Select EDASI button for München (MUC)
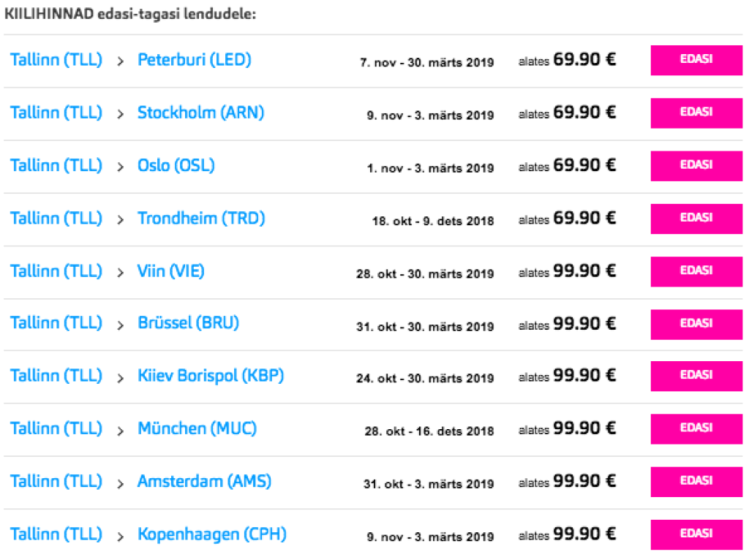This screenshot has height=560, width=749. [696, 428]
